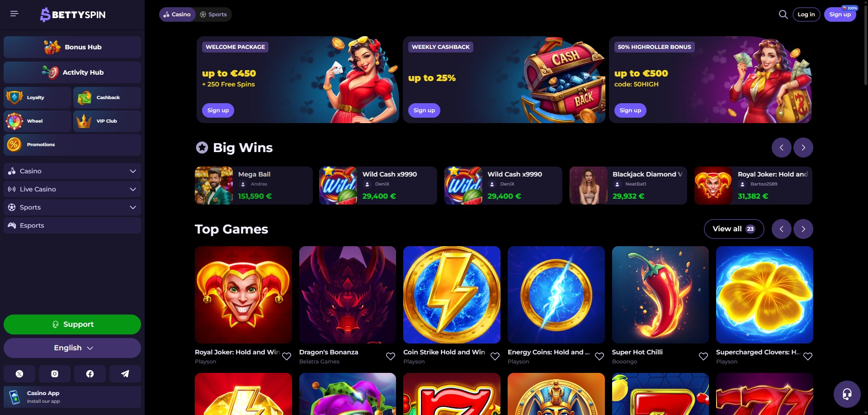
Task: Open the Facebook social icon
Action: point(90,374)
